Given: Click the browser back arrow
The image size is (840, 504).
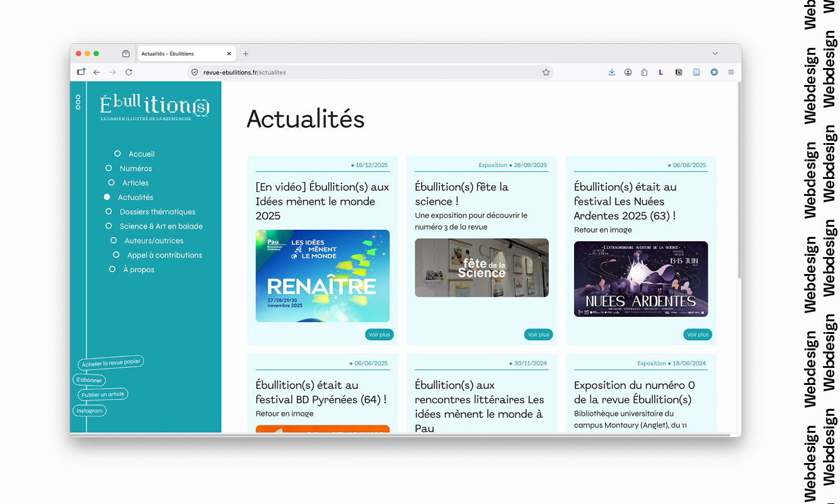Looking at the screenshot, I should click(96, 72).
